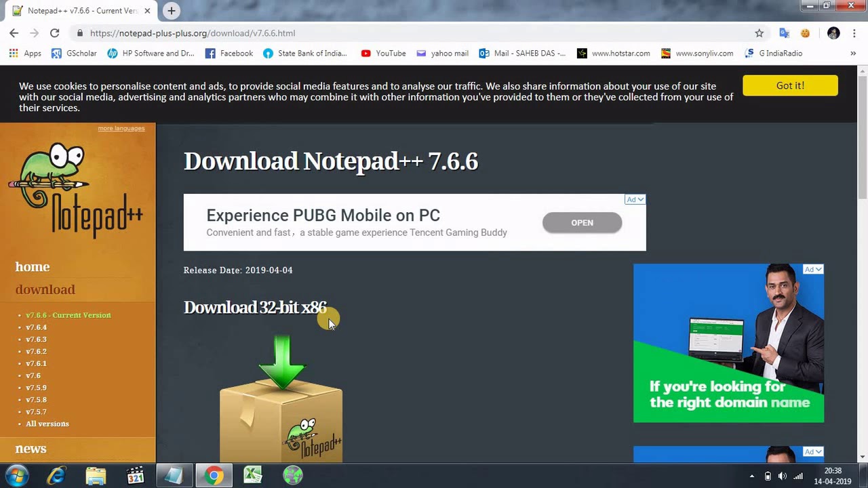Open GScholar bookmark
Viewport: 868px width, 488px height.
[74, 54]
